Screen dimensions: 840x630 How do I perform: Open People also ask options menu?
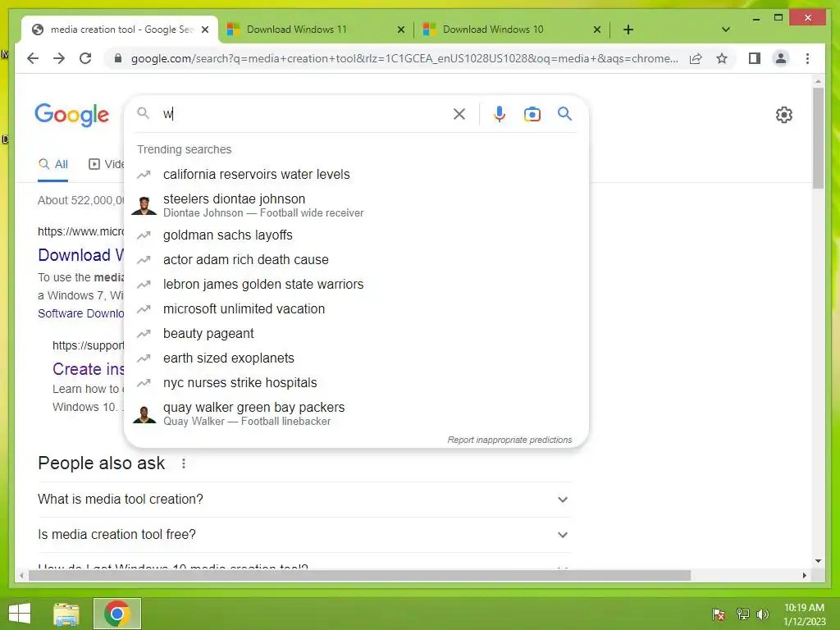click(x=183, y=463)
